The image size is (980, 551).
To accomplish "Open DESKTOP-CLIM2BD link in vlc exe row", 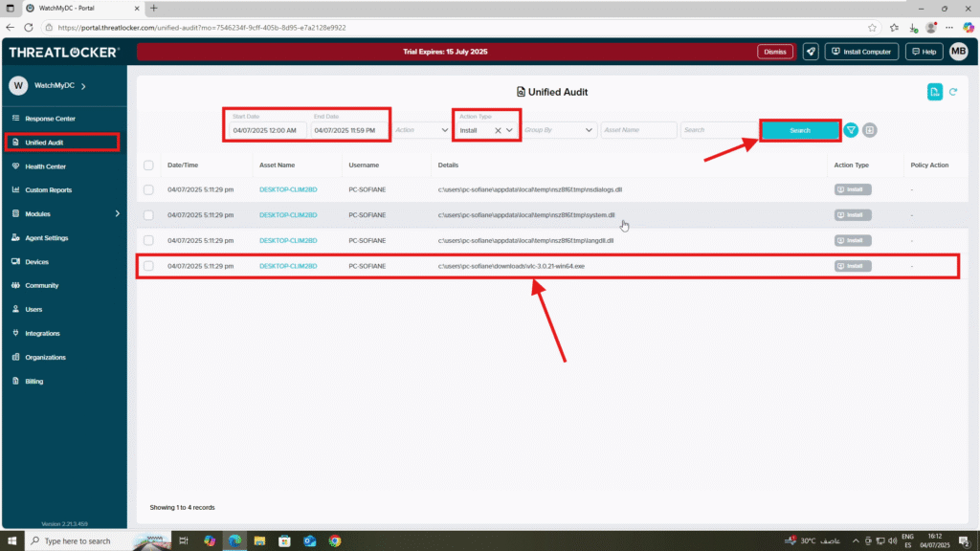I will [x=288, y=266].
